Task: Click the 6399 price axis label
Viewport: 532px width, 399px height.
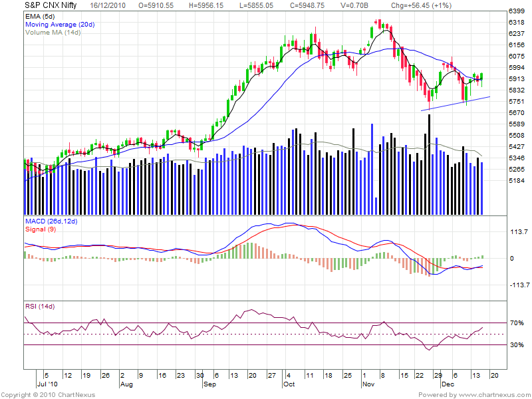Action: (x=517, y=11)
